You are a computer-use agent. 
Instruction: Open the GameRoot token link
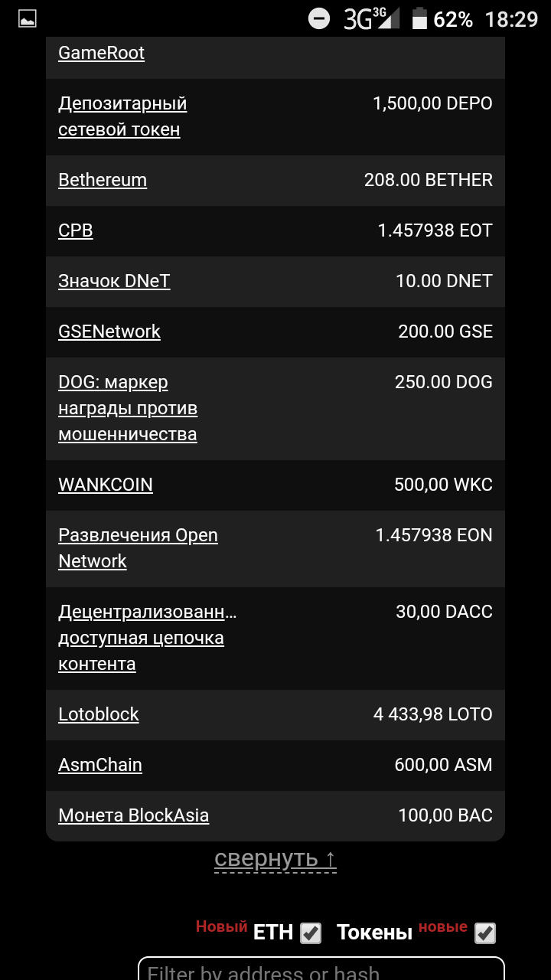[101, 53]
